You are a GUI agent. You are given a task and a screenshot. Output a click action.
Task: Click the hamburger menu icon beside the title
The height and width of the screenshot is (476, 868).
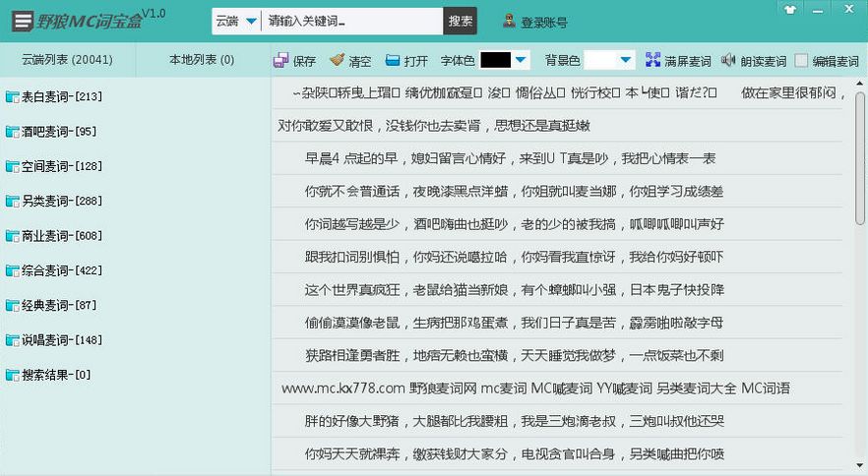[22, 21]
